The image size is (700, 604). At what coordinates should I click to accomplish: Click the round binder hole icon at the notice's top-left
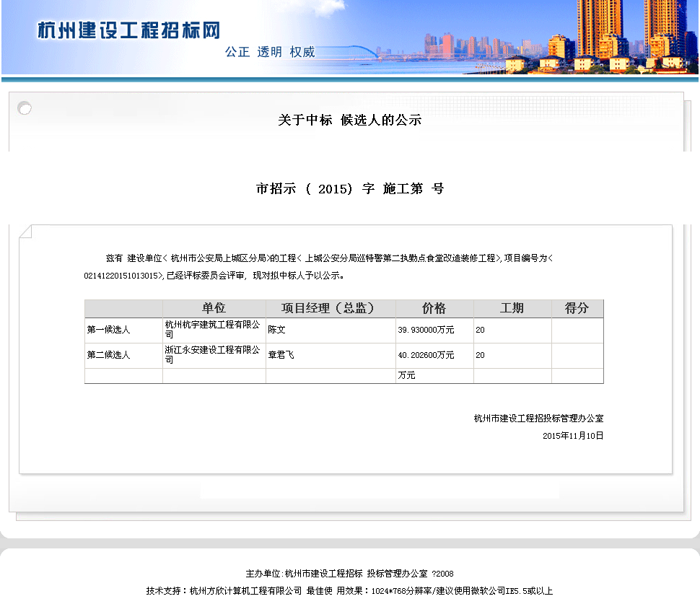click(x=25, y=108)
